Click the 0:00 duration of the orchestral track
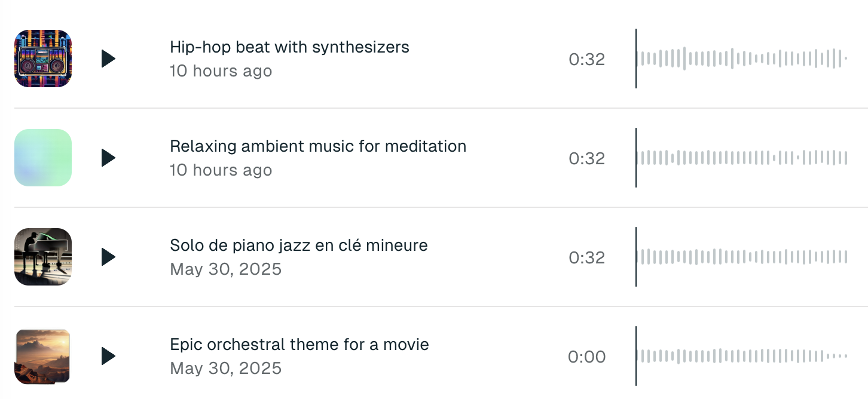 (586, 356)
